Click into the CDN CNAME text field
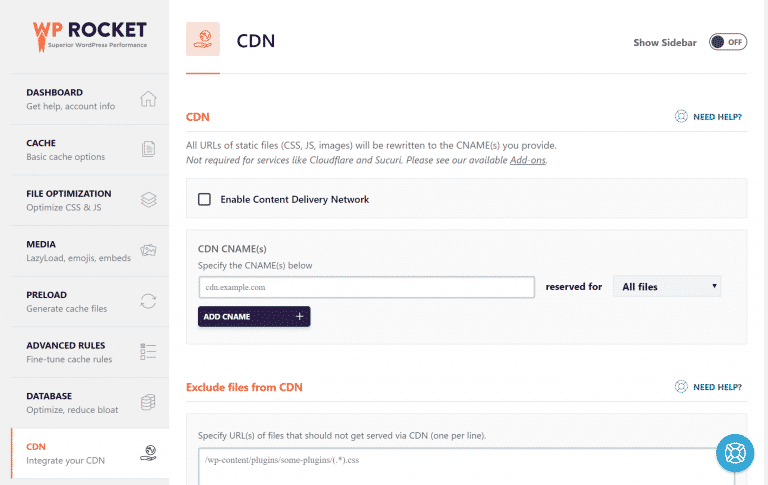 coord(366,287)
